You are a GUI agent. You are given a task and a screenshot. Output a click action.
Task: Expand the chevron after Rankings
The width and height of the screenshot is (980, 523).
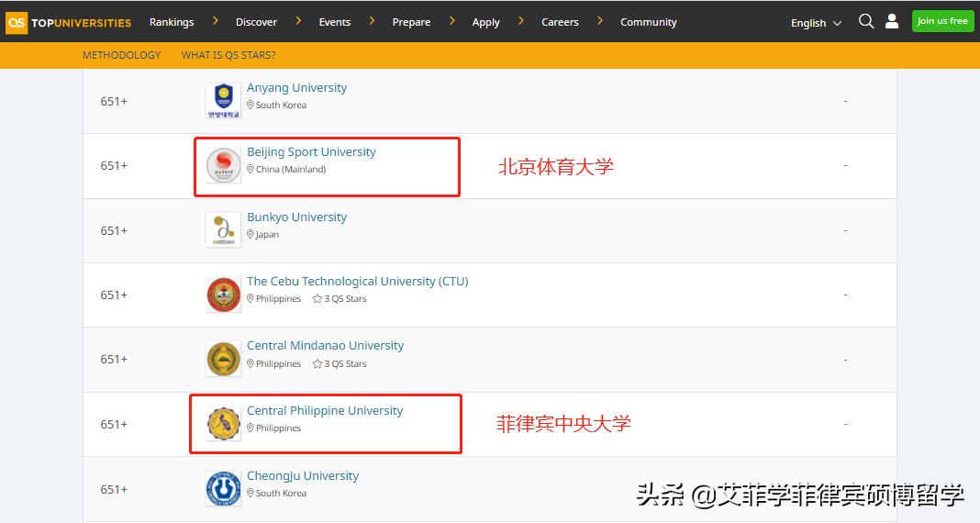tap(216, 21)
